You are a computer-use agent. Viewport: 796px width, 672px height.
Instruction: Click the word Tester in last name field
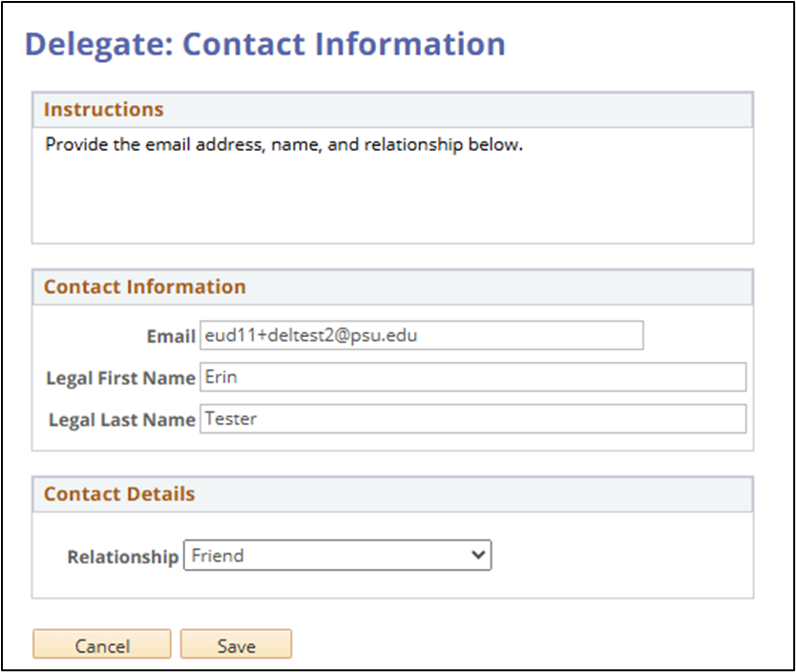231,418
